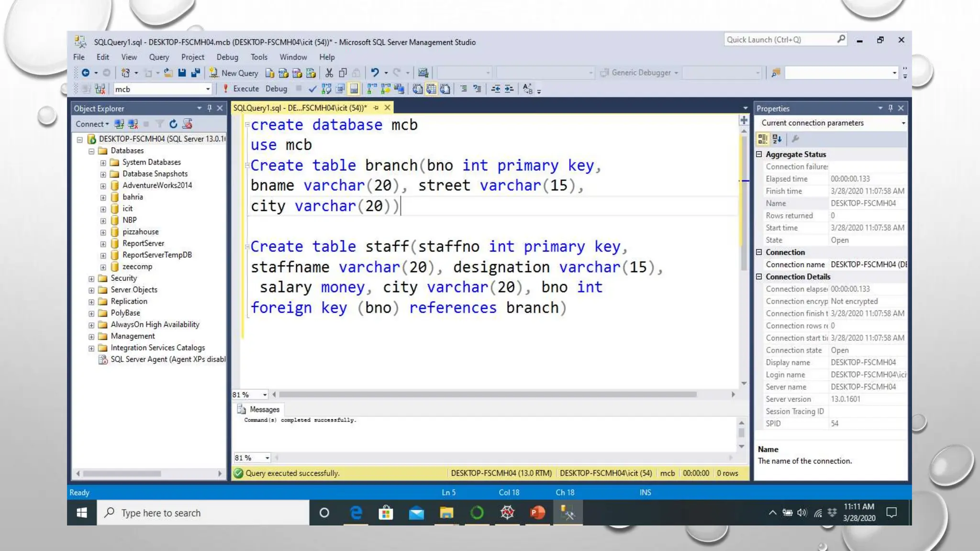The image size is (980, 551).
Task: Select Results to Text option
Action: tap(417, 89)
